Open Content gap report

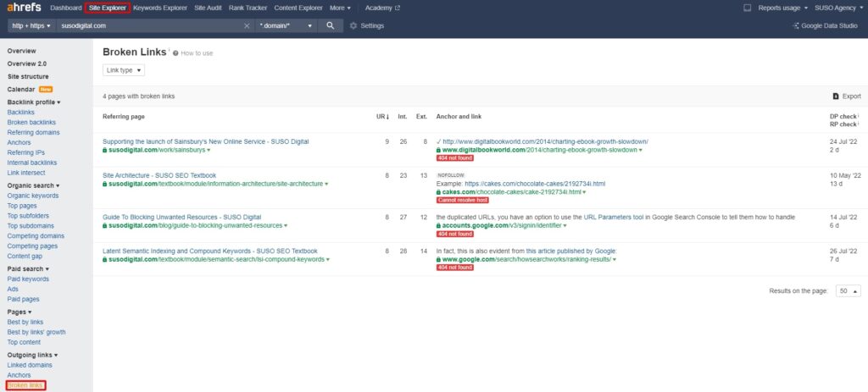coord(25,256)
